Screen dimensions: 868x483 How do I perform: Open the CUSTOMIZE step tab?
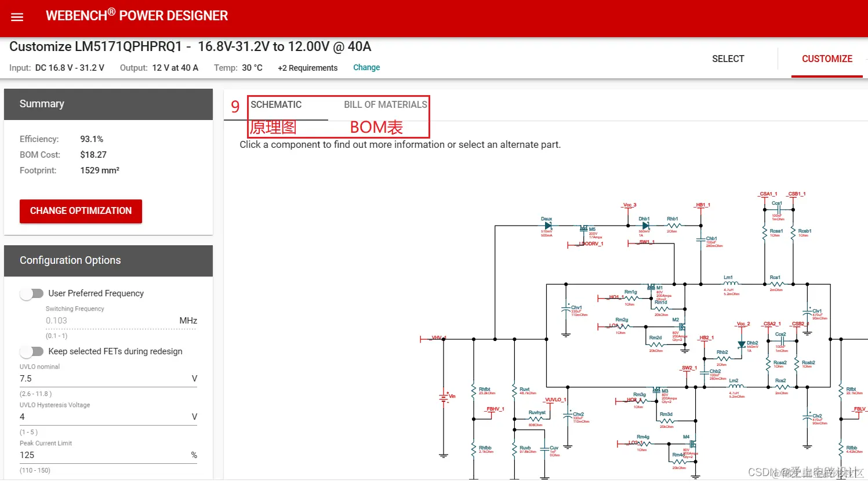pos(827,59)
